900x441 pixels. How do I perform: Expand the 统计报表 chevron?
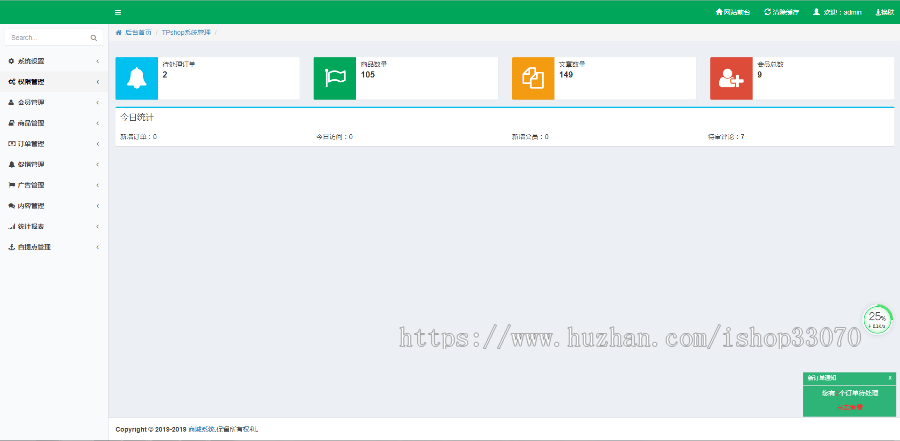click(98, 226)
